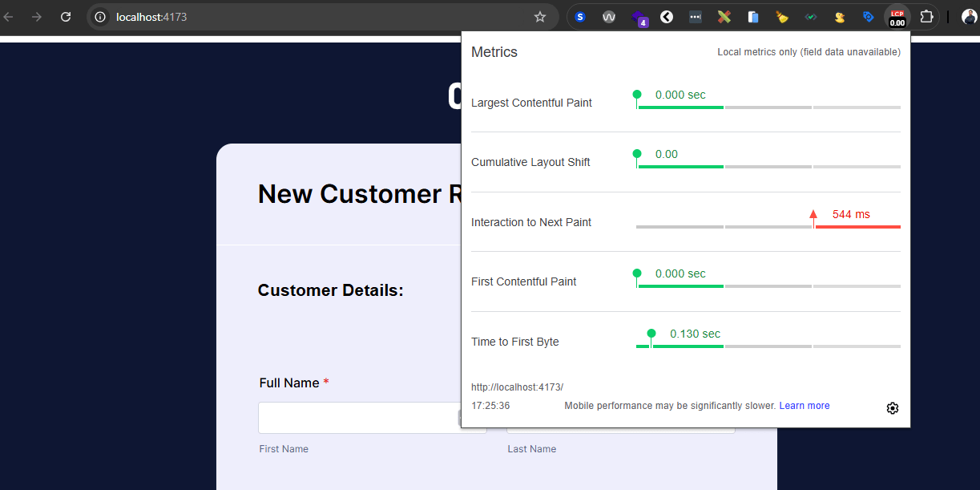980x490 pixels.
Task: Follow the Learn more link
Action: click(805, 406)
